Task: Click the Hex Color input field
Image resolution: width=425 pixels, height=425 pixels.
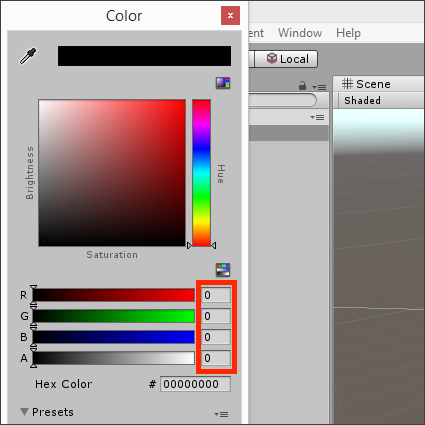Action: pos(195,384)
